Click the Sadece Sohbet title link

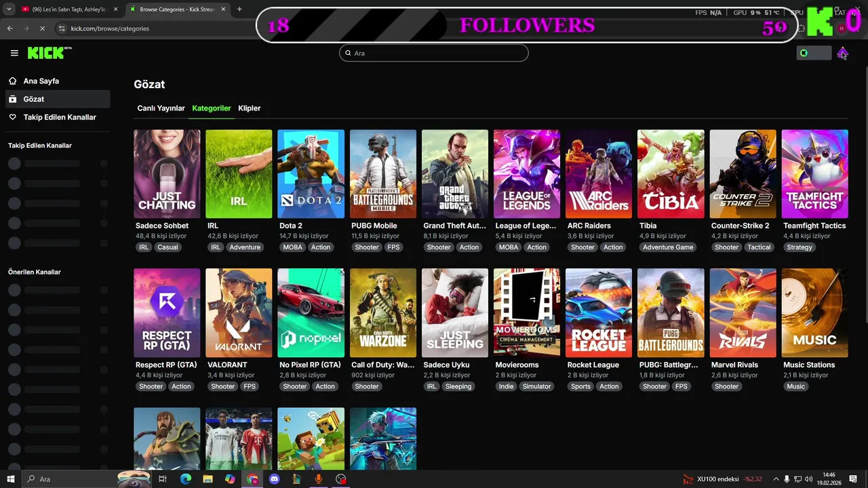point(162,226)
